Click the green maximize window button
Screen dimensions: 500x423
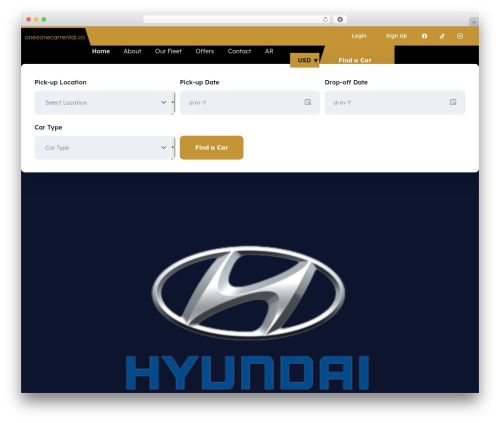point(44,19)
